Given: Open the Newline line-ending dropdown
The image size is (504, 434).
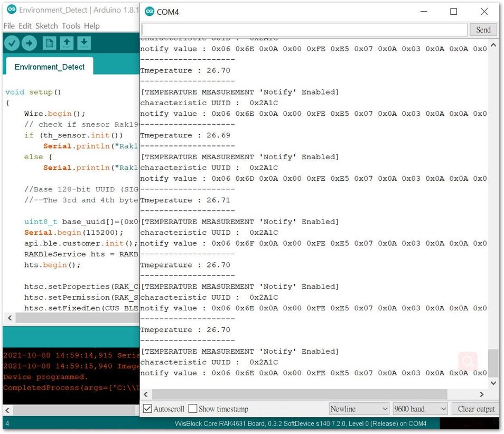Looking at the screenshot, I should (359, 409).
